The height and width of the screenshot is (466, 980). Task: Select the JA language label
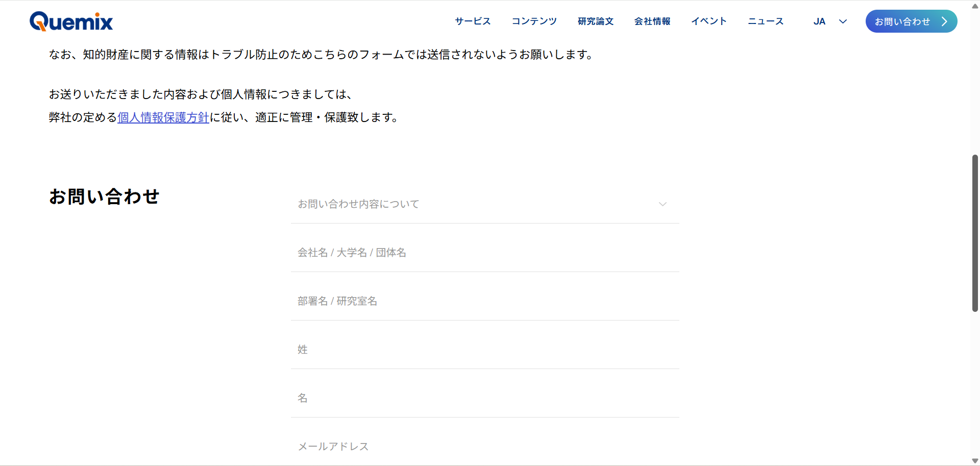[819, 21]
